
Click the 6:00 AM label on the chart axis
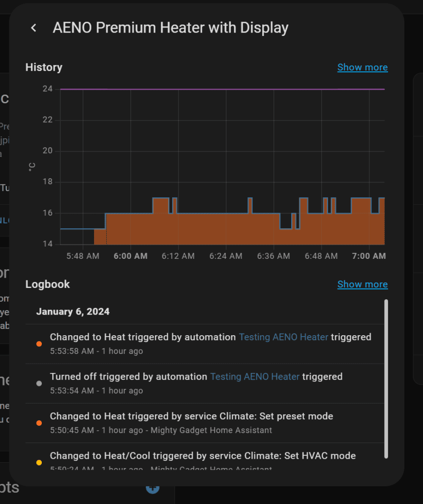click(130, 256)
